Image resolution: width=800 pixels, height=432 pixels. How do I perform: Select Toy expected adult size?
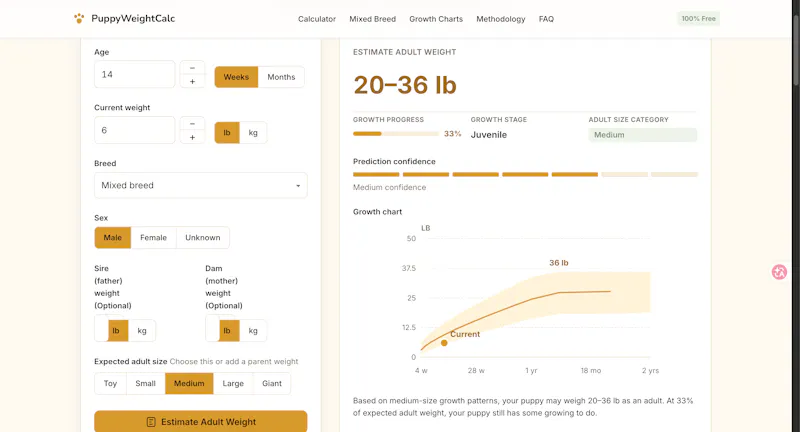click(110, 384)
